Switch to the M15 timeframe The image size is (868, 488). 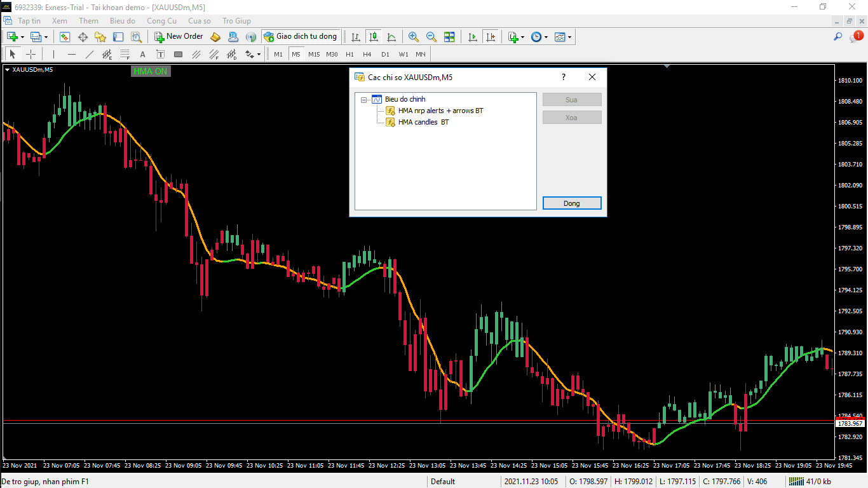(x=314, y=54)
